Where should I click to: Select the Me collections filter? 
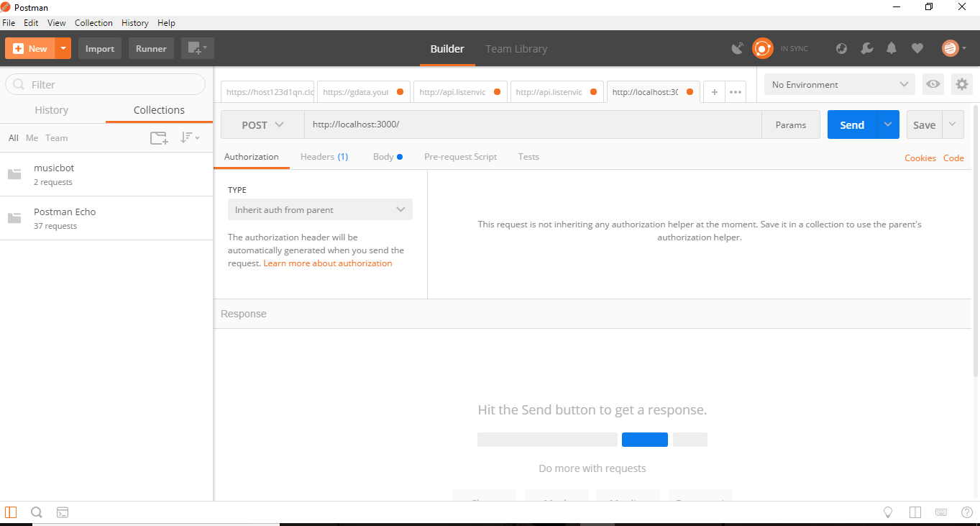pyautogui.click(x=32, y=137)
